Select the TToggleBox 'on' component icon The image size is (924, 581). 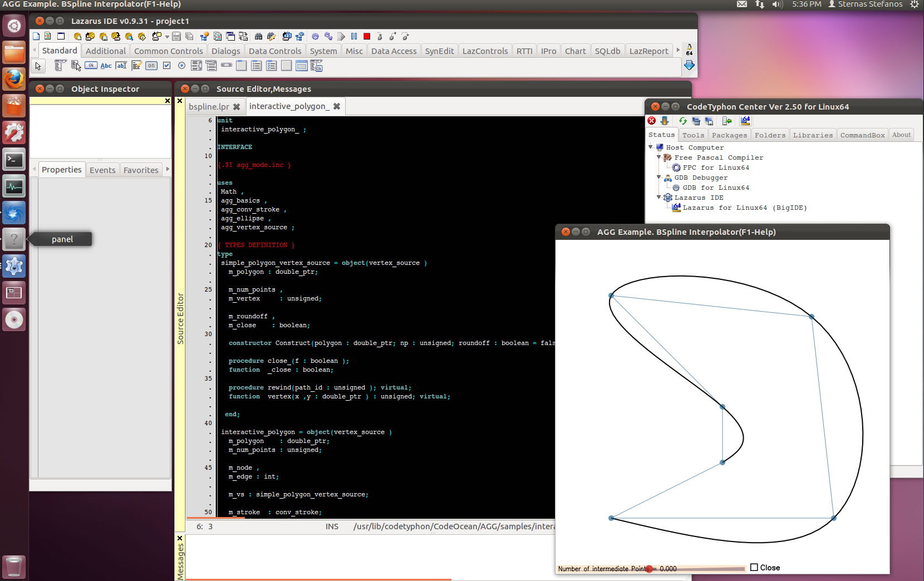(151, 66)
